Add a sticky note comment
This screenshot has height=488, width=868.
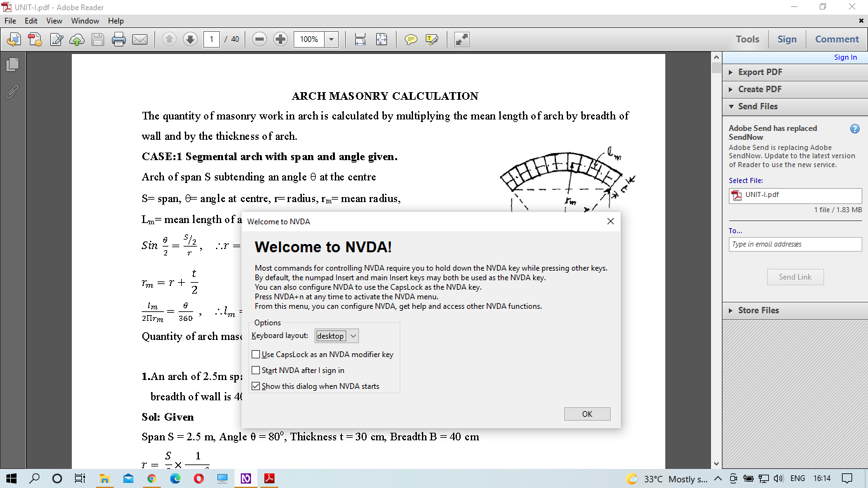pos(411,39)
